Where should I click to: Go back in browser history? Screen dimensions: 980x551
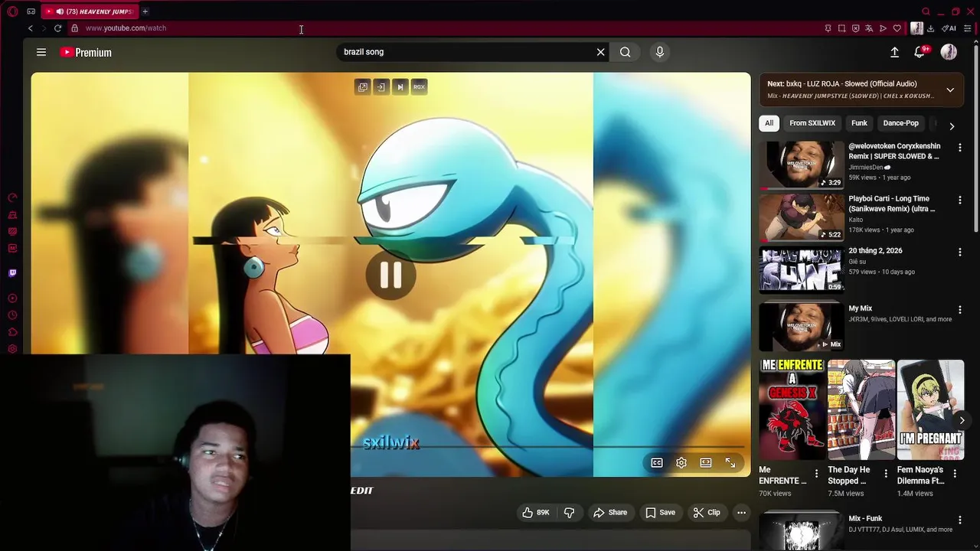point(31,28)
